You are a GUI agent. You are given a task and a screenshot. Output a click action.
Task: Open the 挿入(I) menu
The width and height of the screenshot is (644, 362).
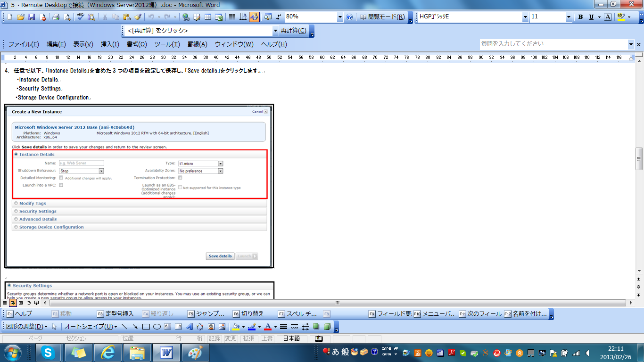coord(110,44)
